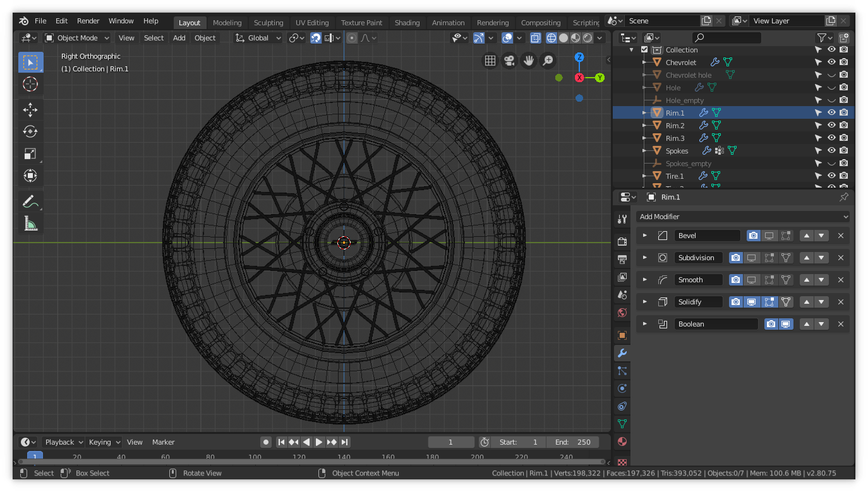Hide Rim.2 in the viewport

pos(831,126)
